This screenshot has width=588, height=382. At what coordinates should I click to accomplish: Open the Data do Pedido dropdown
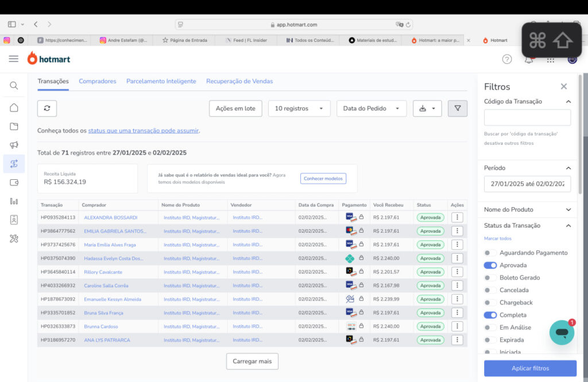coord(372,109)
